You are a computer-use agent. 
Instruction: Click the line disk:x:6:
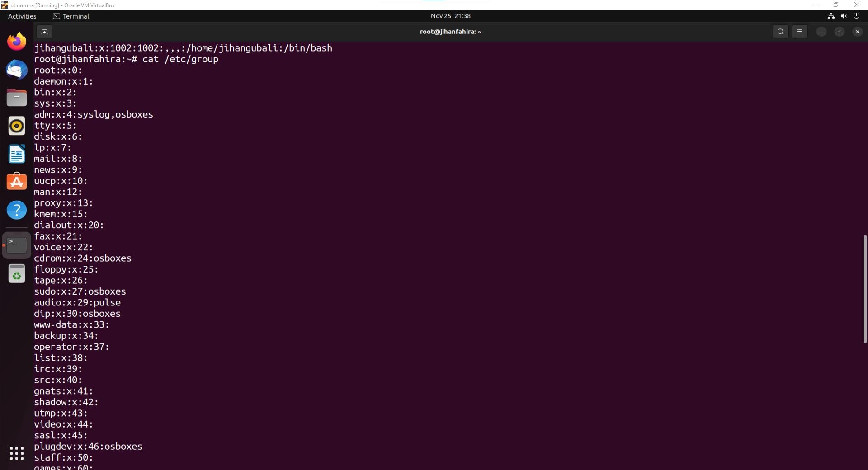point(58,136)
